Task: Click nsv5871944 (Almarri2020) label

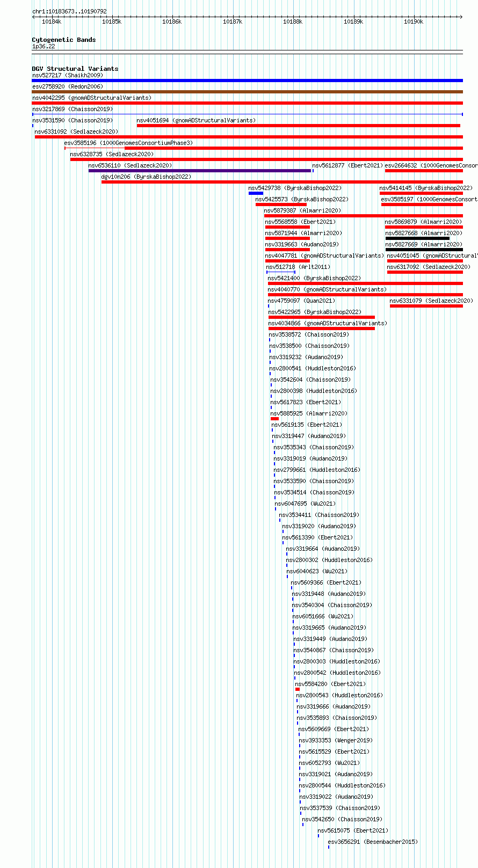Action: pos(303,233)
